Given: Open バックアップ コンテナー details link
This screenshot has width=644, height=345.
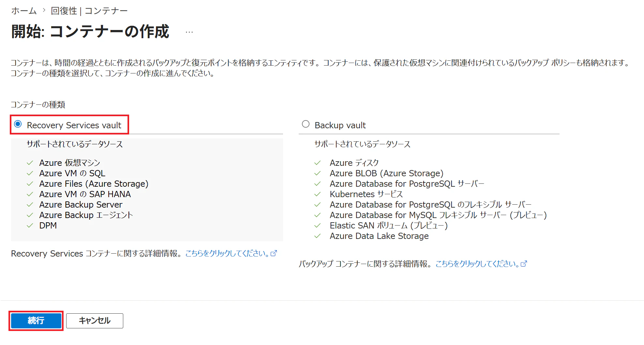Looking at the screenshot, I should click(x=477, y=264).
